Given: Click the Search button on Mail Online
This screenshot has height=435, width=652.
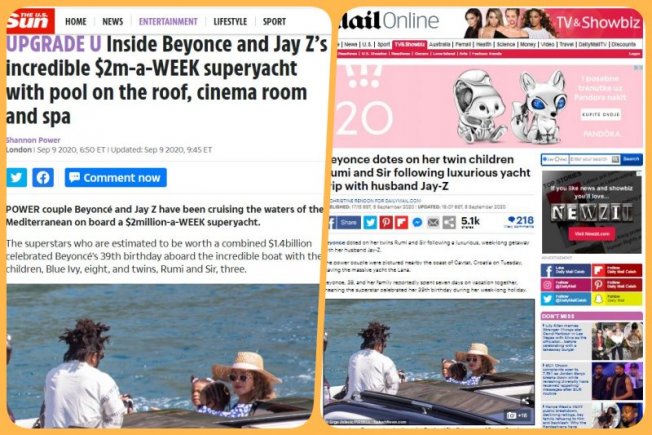Looking at the screenshot, I should pos(631,159).
